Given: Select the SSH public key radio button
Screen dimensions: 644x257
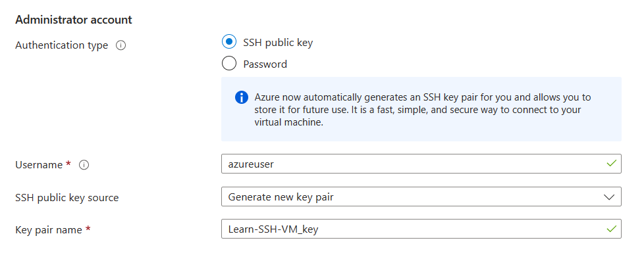Looking at the screenshot, I should 228,42.
